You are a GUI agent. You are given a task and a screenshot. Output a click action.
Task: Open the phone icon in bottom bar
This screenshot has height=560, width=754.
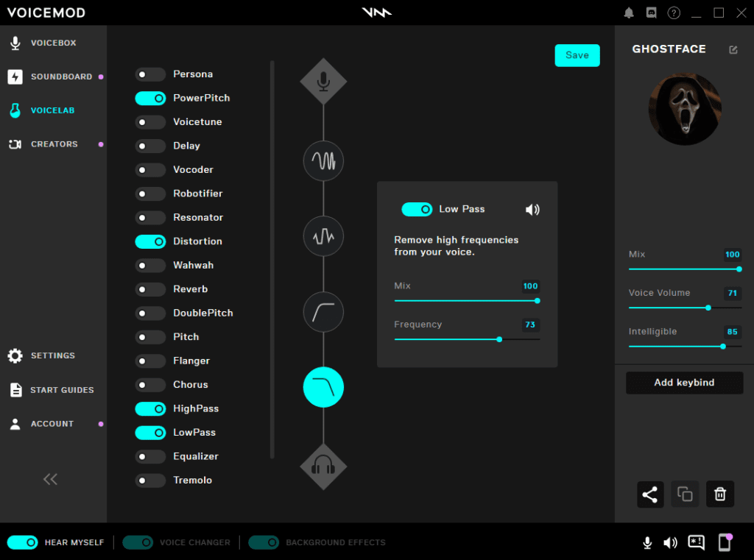click(x=725, y=542)
